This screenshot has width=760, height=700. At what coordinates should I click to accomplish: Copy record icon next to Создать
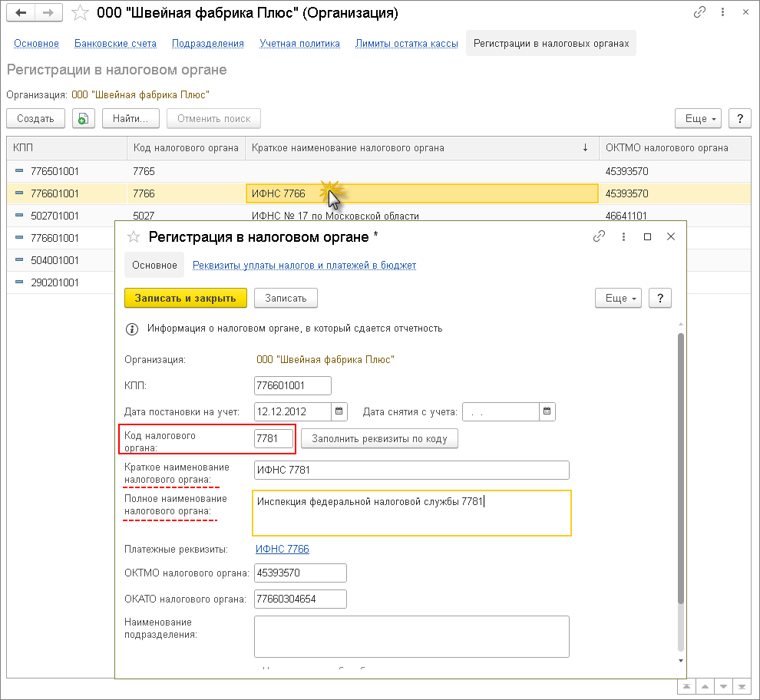tap(84, 118)
